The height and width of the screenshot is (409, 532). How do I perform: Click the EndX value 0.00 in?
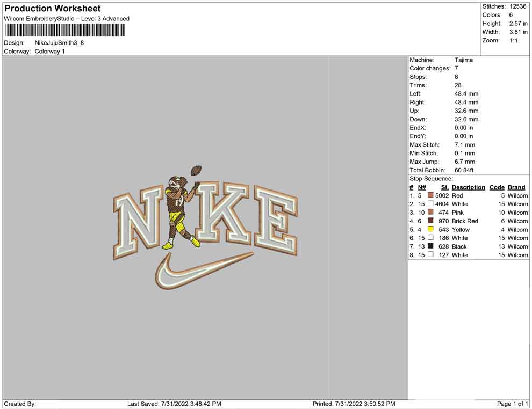pos(464,127)
